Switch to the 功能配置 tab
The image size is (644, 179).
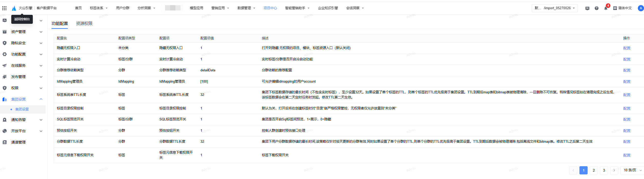pyautogui.click(x=60, y=24)
